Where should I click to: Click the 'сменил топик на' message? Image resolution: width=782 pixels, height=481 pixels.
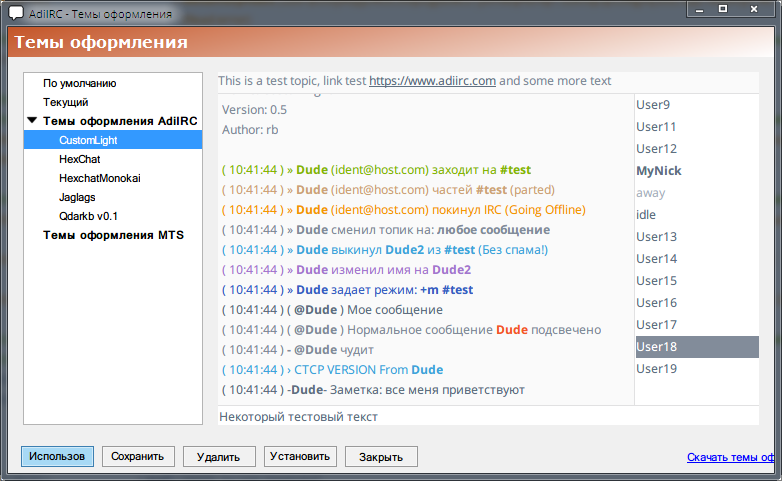[386, 230]
